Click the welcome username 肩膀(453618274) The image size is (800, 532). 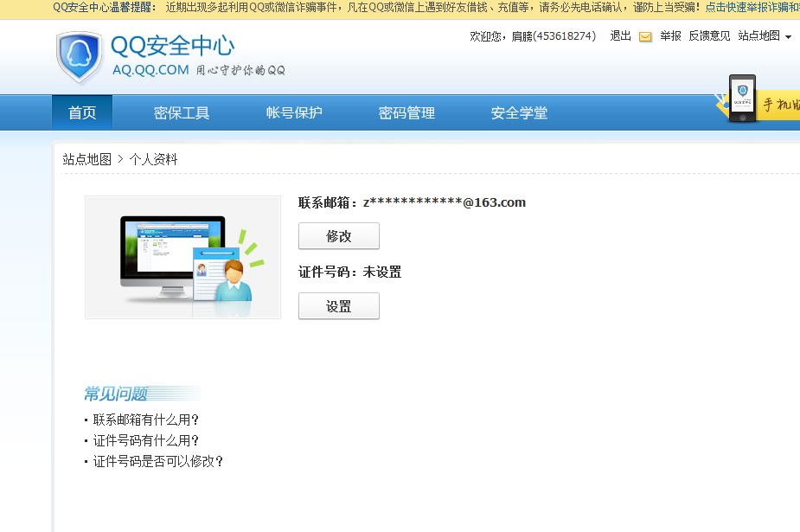pos(554,36)
